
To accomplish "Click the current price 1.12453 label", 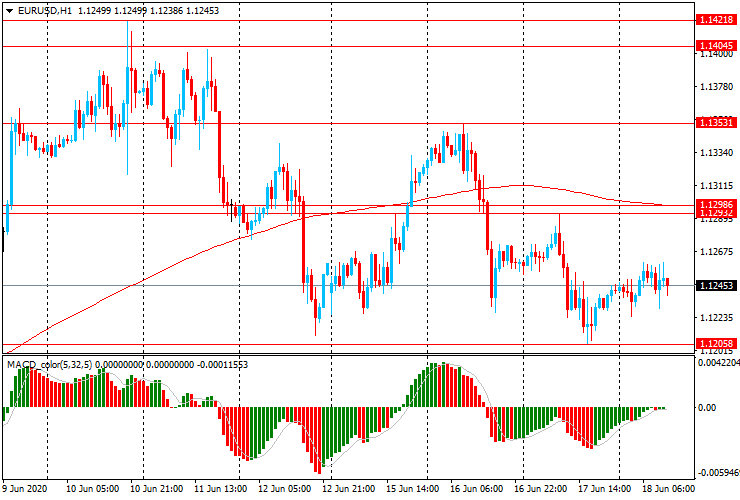I will pos(716,286).
